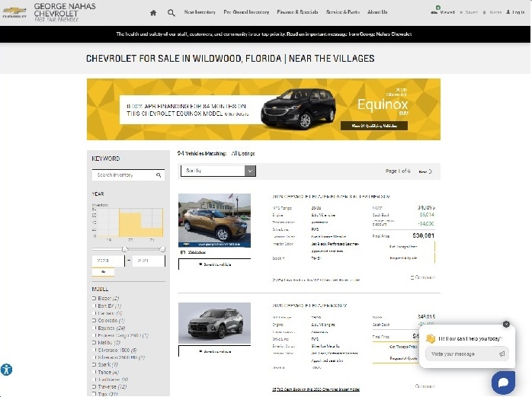This screenshot has height=397, width=532.
Task: Open the Viewed vehicles icon
Action: [434, 12]
